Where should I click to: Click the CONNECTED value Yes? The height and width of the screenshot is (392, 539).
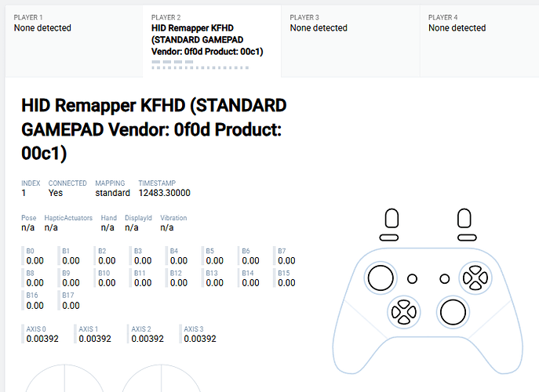(56, 193)
